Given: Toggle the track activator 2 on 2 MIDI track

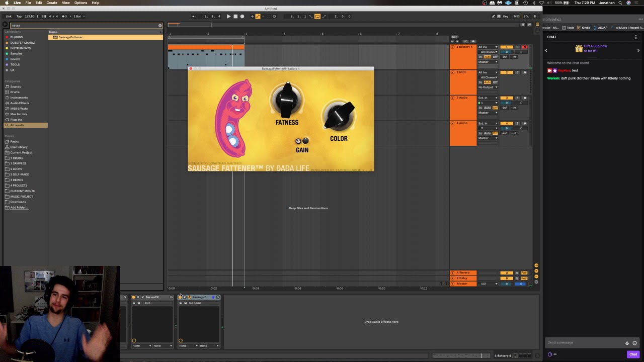Looking at the screenshot, I should click(x=507, y=72).
